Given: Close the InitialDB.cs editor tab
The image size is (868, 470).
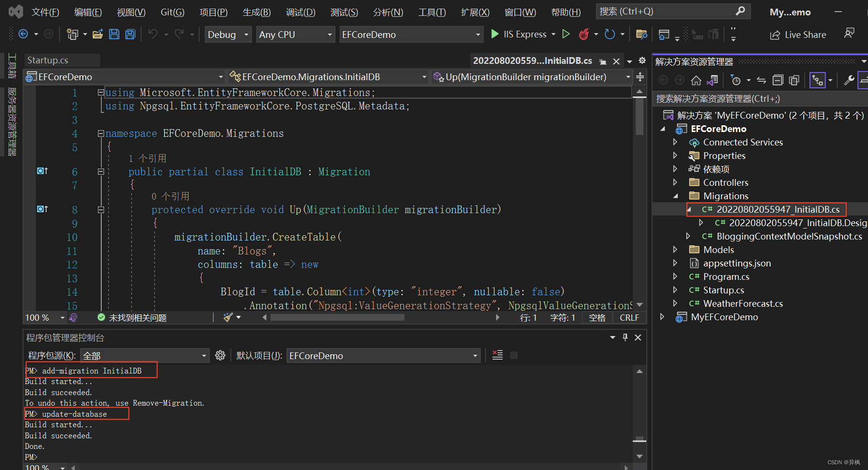Looking at the screenshot, I should click(x=617, y=61).
